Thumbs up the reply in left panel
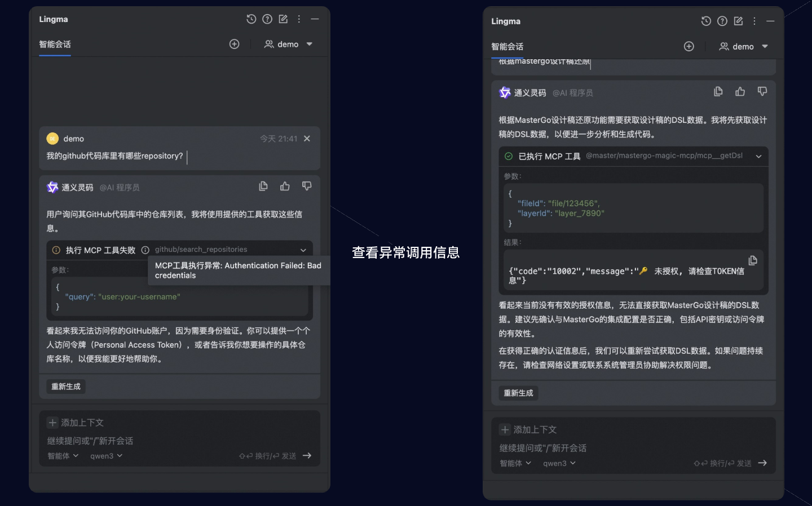 click(285, 186)
